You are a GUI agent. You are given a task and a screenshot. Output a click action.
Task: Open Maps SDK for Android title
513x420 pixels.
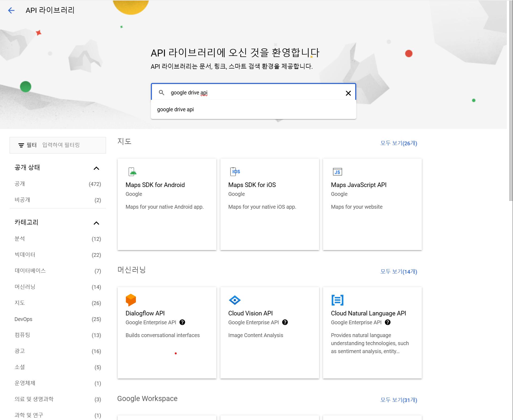pos(155,185)
